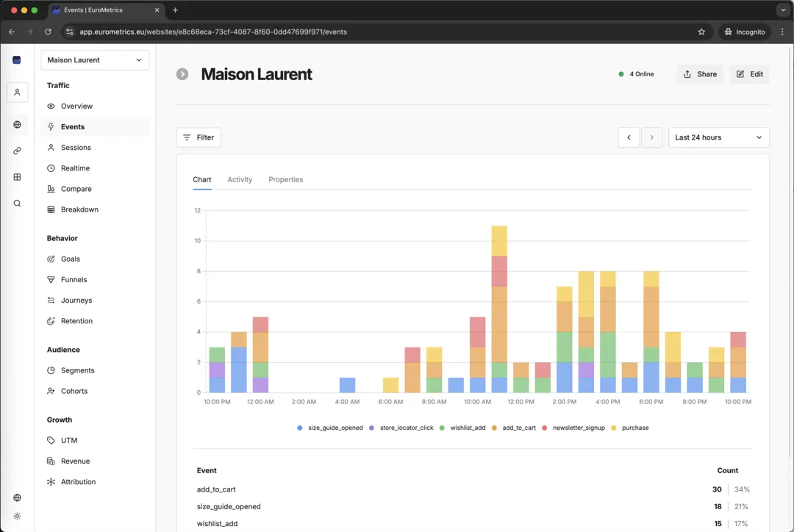Go to the previous time period arrow

click(629, 137)
